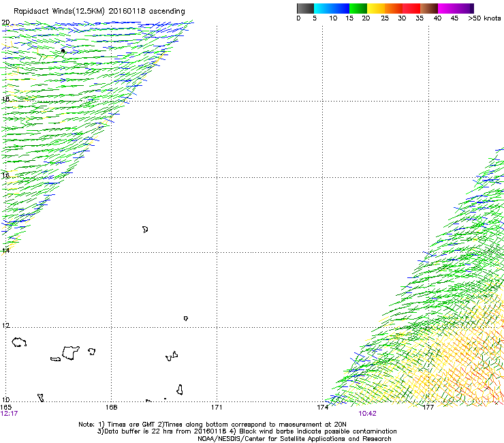This screenshot has width=504, height=443.
Task: Click the title "Rapidsact Winds(12.5KM) 20160118 ascending"
Action: 99,12
